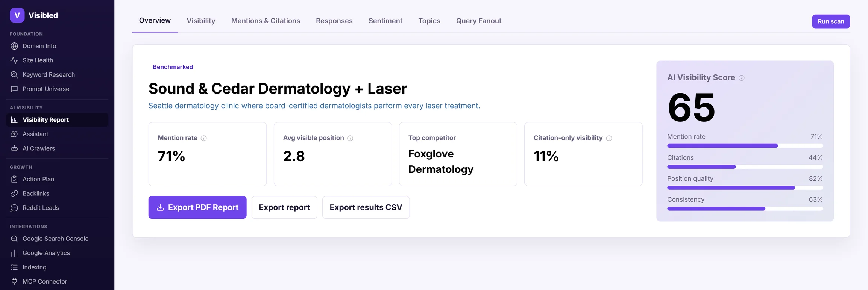Click Export results CSV button
868x290 pixels.
pos(366,207)
